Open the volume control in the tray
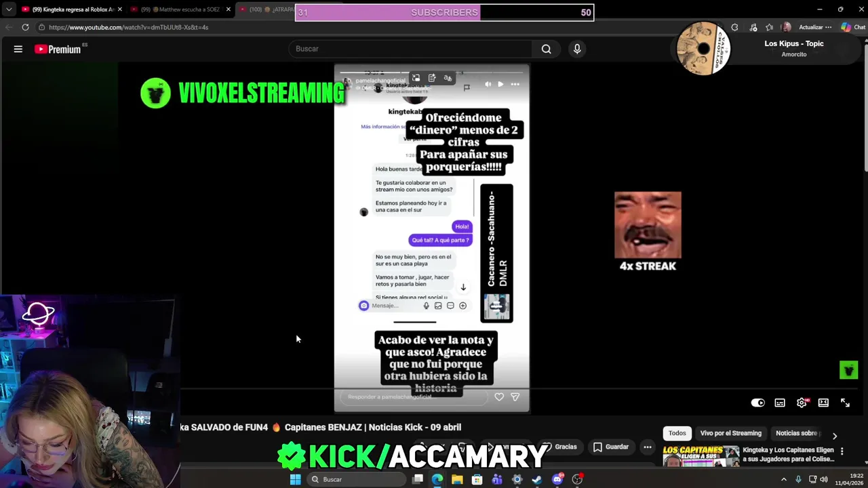The width and height of the screenshot is (868, 488). 824,479
